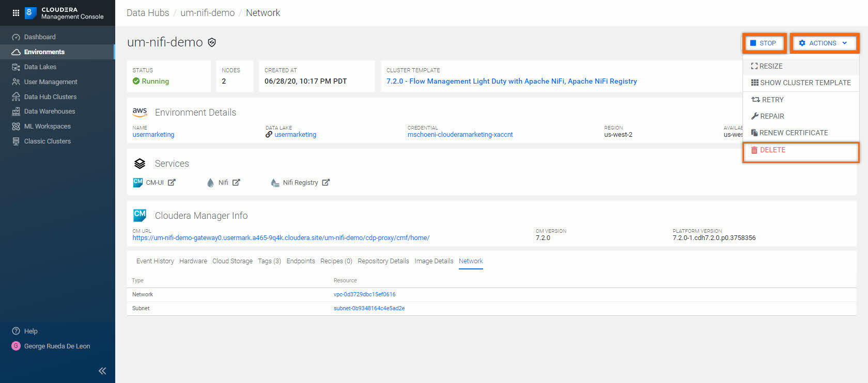Open the 7.2.0 Flow Management cluster template link

pos(512,82)
